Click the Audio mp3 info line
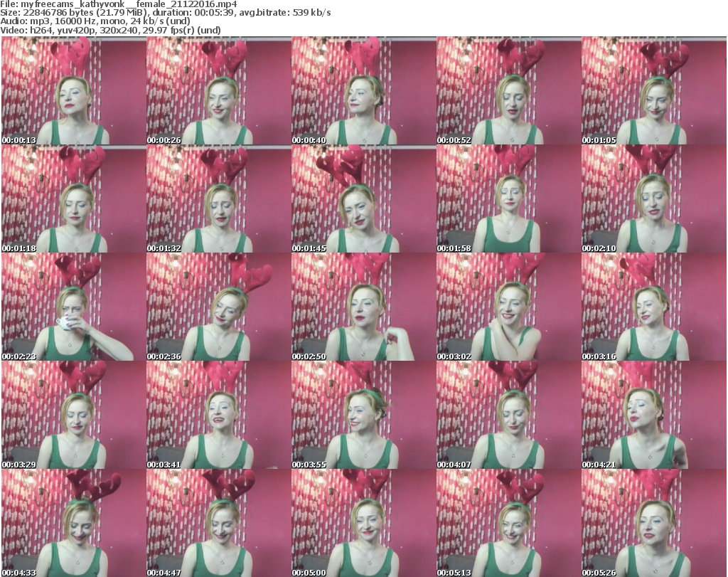 click(x=100, y=21)
